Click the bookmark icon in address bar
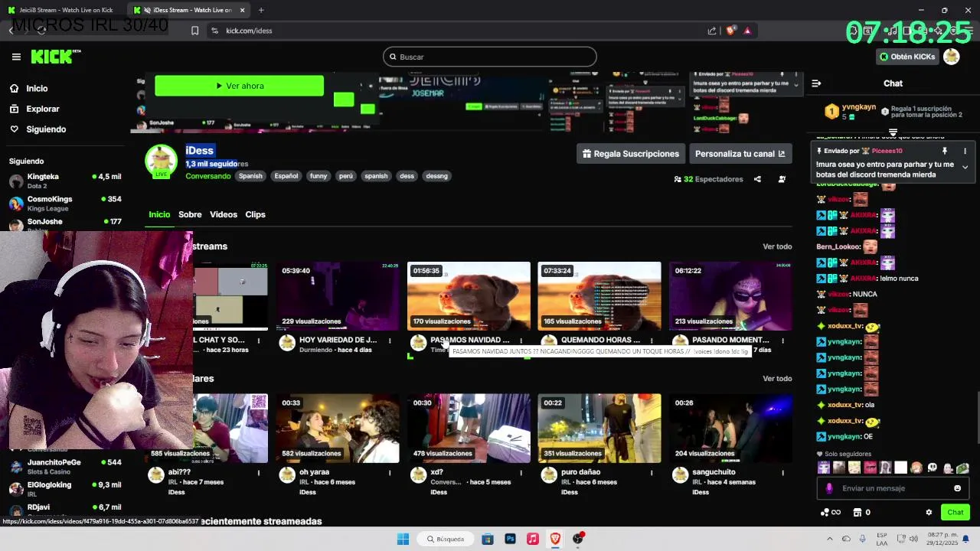Viewport: 980px width, 551px height. coord(194,31)
